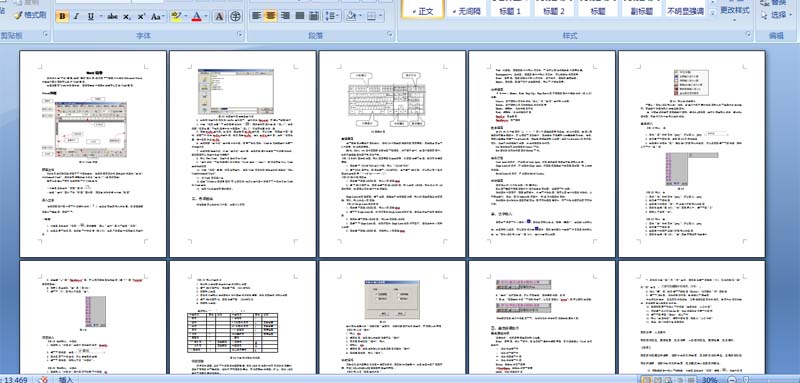800x383 pixels.
Task: Click the red font color A button
Action: (196, 16)
